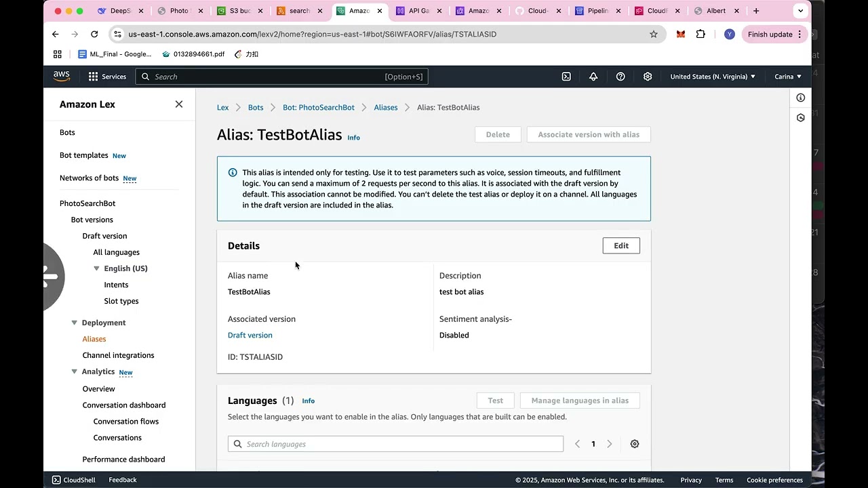Click the Edit button in Details
The height and width of the screenshot is (488, 868).
621,245
